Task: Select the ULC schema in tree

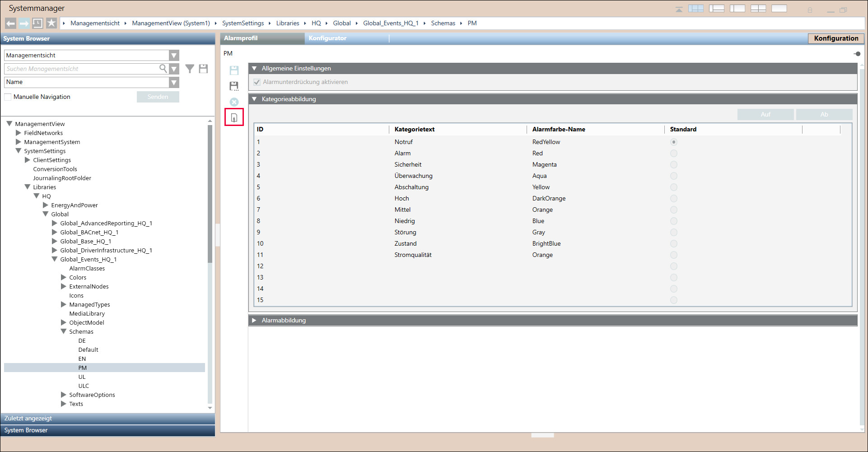Action: (84, 386)
